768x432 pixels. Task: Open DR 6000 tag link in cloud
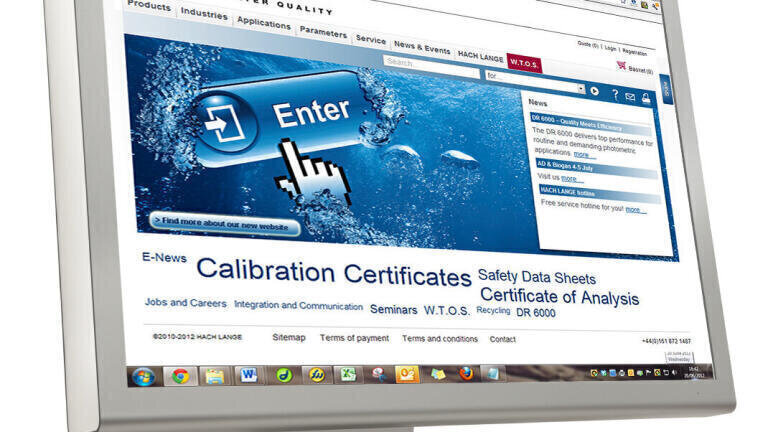coord(536,312)
